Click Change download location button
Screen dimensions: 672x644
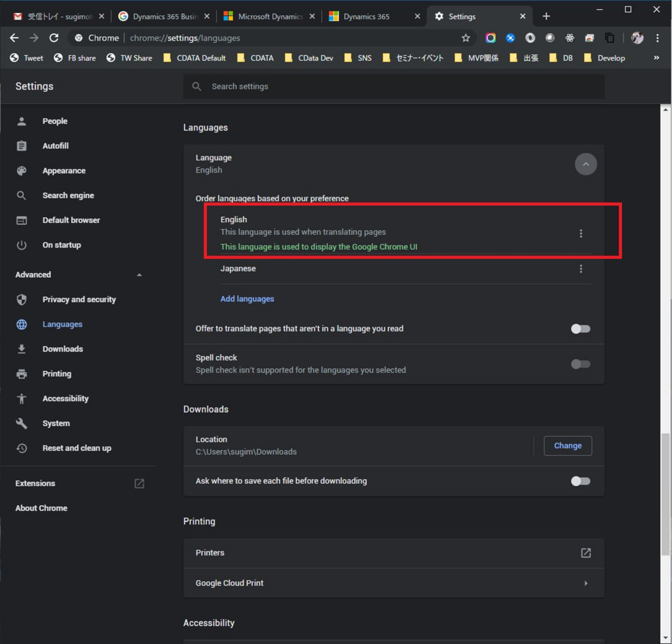click(x=568, y=446)
